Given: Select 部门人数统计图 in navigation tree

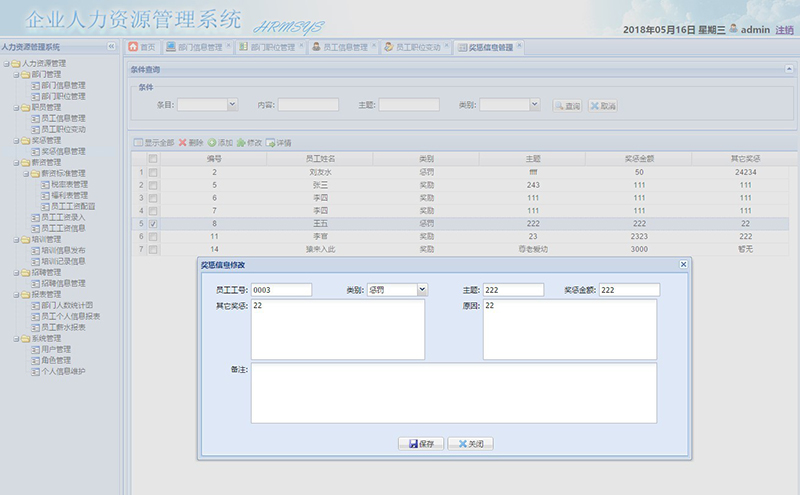Looking at the screenshot, I should pyautogui.click(x=68, y=305).
